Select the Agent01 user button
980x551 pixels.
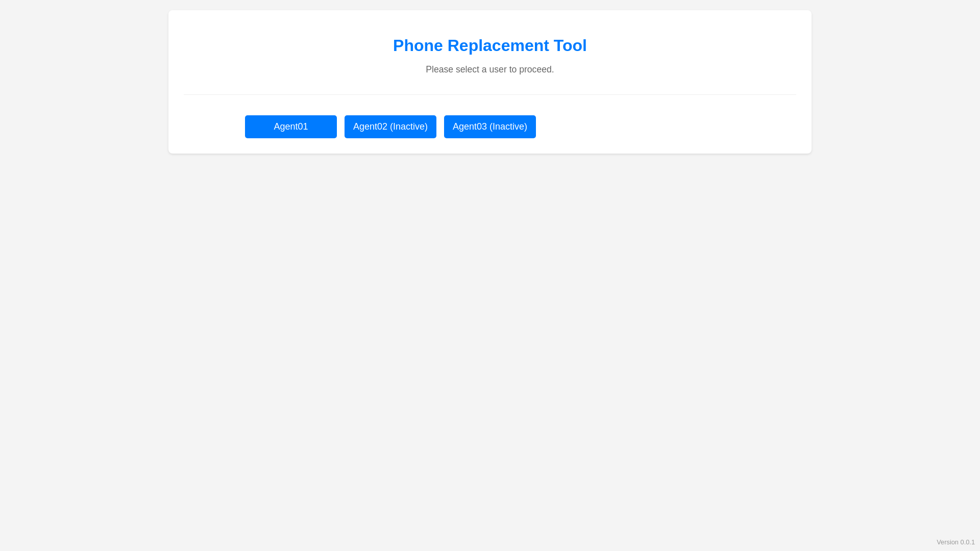[290, 127]
